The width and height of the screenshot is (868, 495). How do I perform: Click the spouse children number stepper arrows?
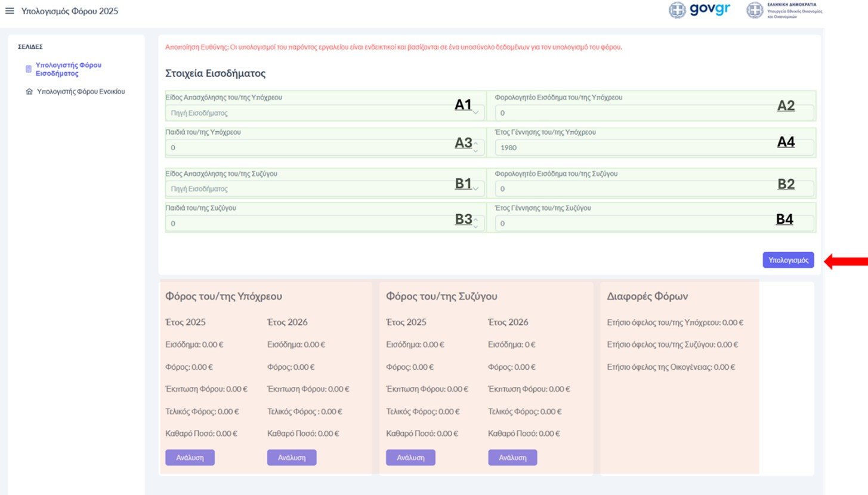point(475,223)
